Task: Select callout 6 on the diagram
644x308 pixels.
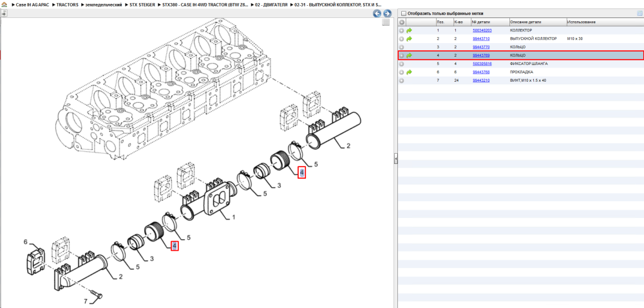Action: [25, 242]
